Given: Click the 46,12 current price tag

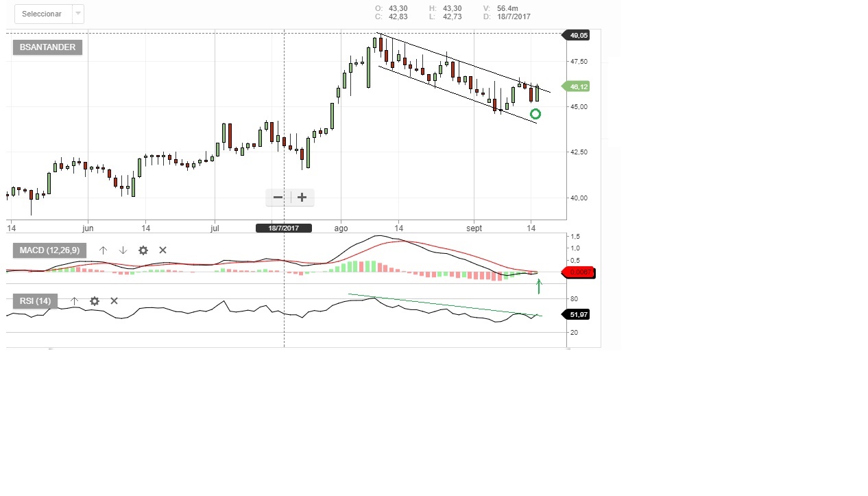Looking at the screenshot, I should [x=577, y=86].
